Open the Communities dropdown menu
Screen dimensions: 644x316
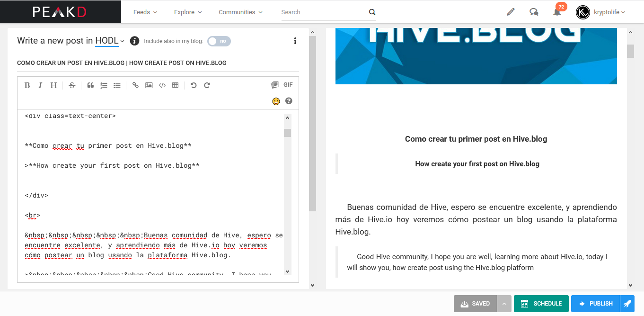[x=240, y=12]
